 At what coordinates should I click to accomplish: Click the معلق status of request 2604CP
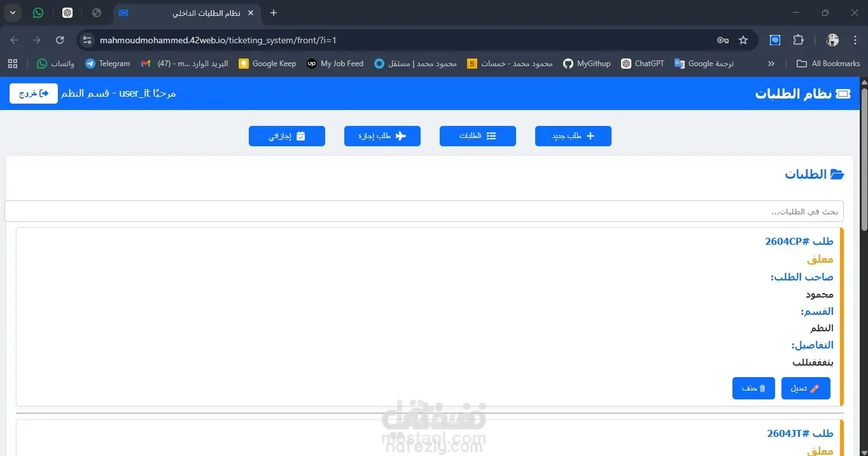coord(820,259)
